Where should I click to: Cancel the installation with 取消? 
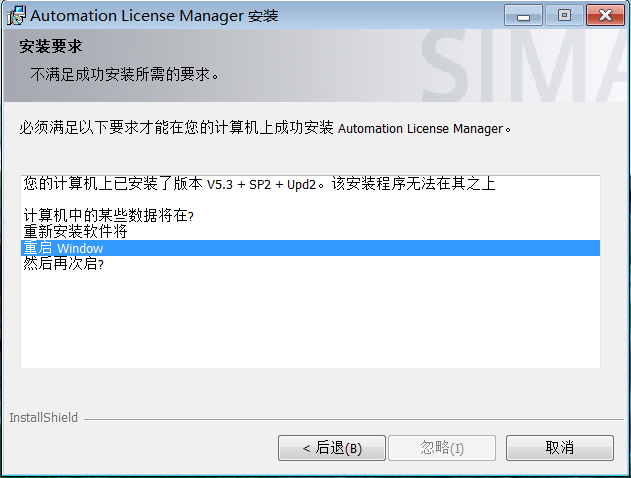point(559,447)
